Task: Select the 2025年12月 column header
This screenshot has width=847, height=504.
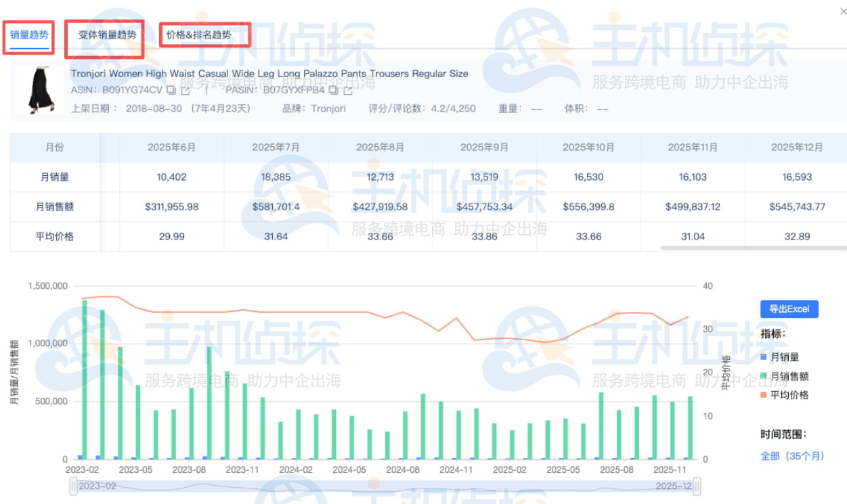Action: click(796, 147)
